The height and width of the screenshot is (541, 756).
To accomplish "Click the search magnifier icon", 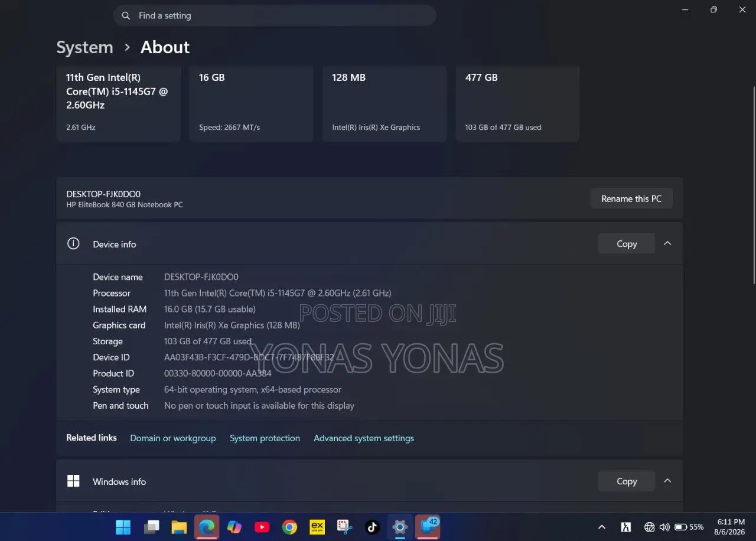I will pos(126,16).
